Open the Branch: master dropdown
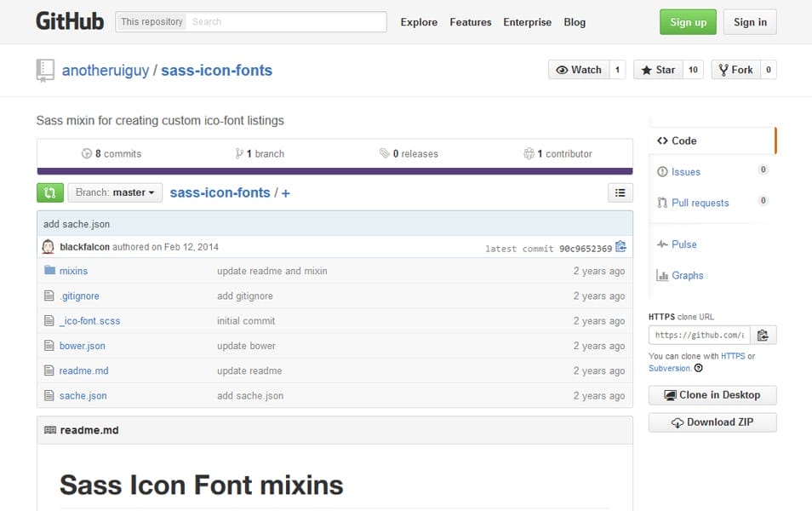 coord(115,192)
